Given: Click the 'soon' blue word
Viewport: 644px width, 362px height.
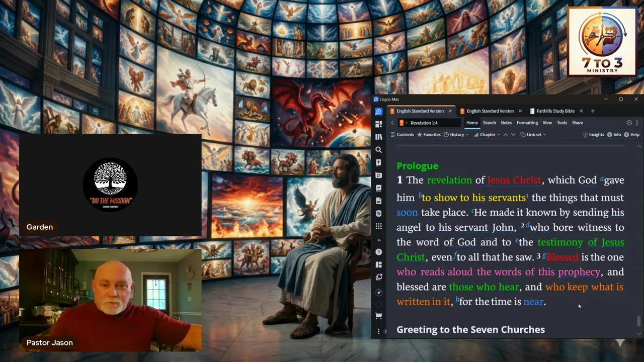Looking at the screenshot, I should click(x=407, y=213).
